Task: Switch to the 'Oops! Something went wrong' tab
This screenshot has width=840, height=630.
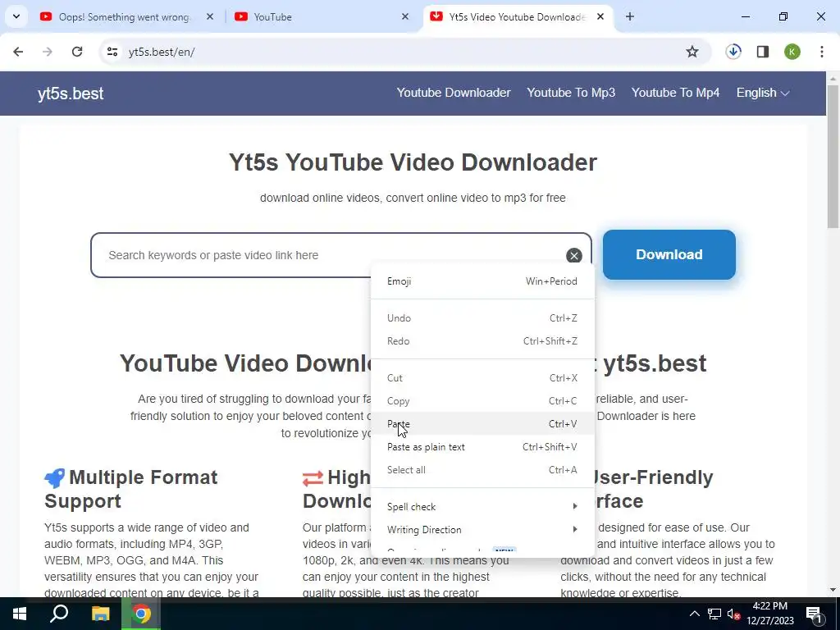Action: [x=125, y=17]
